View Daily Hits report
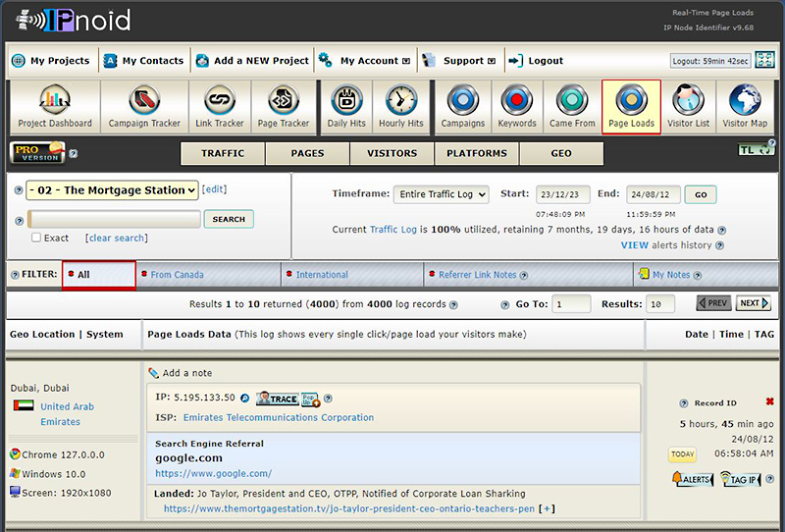785x532 pixels. [x=346, y=107]
